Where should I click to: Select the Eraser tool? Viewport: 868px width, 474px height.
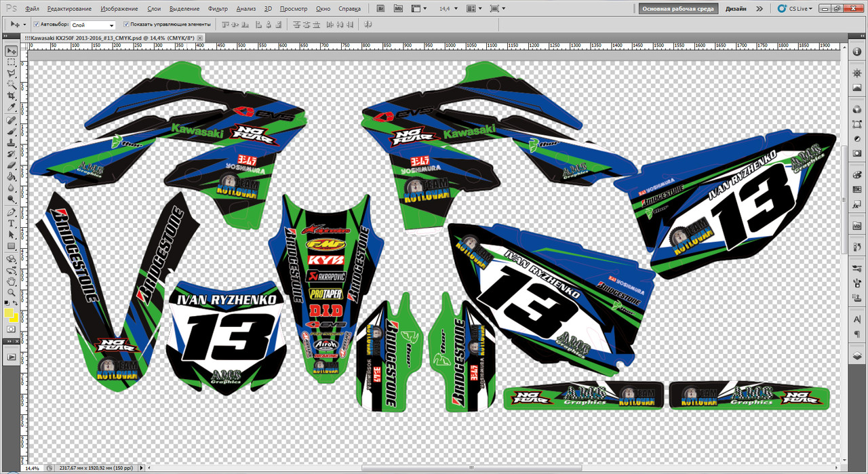click(12, 165)
